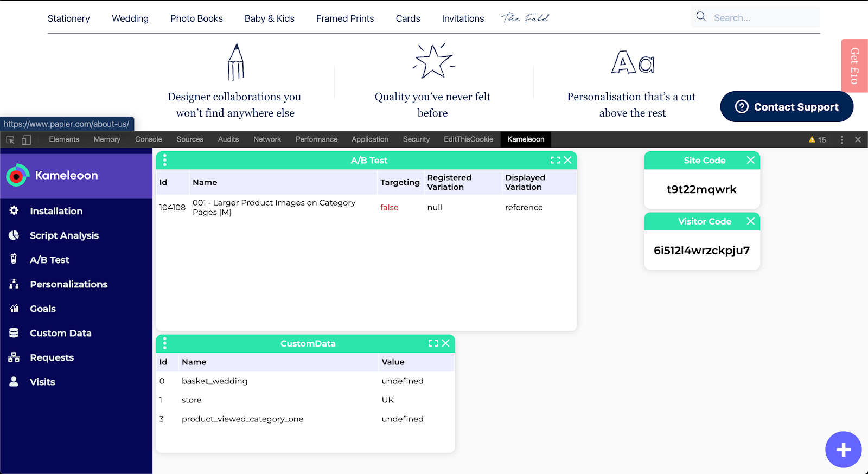Viewport: 868px width, 474px height.
Task: Switch to the Sources DevTools tab
Action: pos(190,139)
